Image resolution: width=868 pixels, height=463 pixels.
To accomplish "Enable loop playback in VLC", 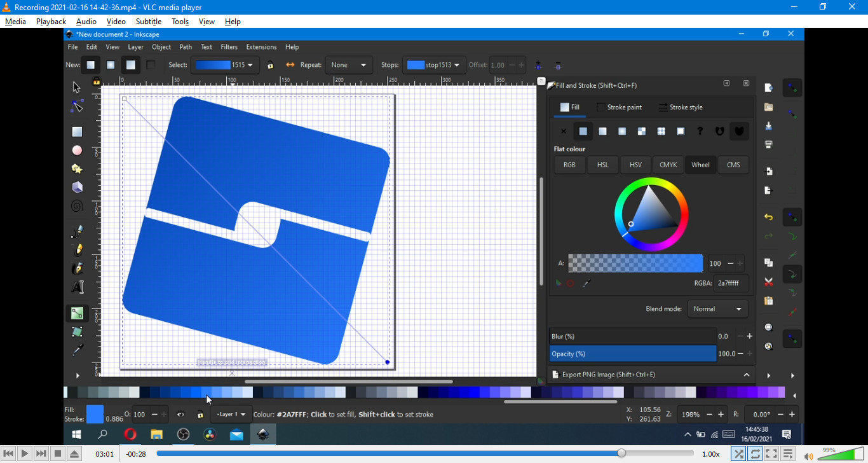I will click(754, 453).
